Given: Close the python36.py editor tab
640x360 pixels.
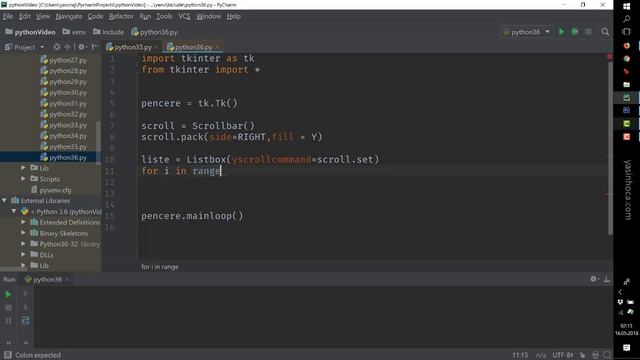Looking at the screenshot, I should [218, 47].
